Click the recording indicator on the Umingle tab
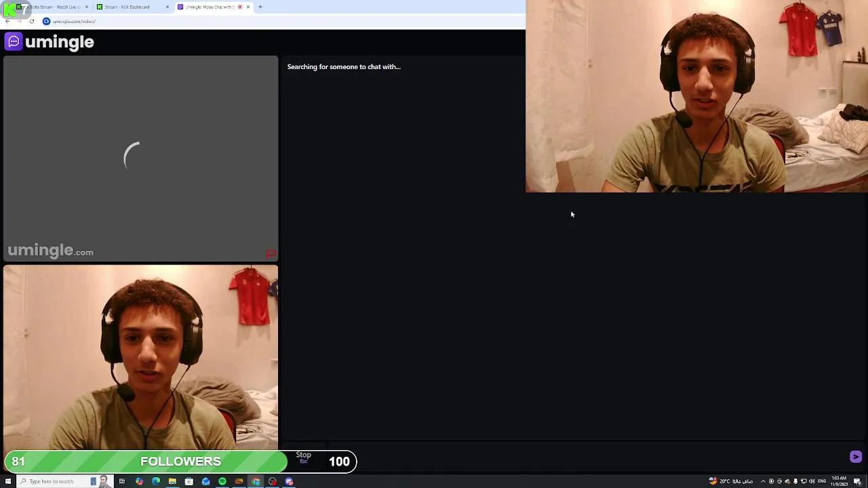The image size is (868, 488). click(x=240, y=7)
